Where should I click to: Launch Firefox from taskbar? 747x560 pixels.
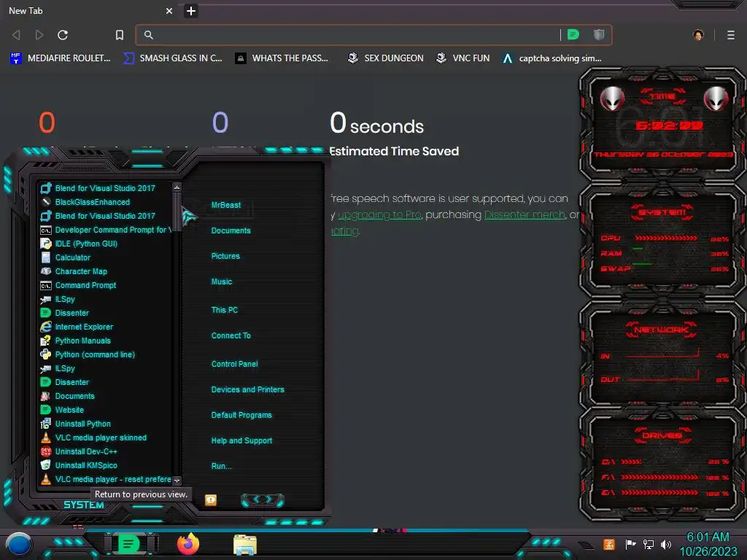tap(188, 544)
